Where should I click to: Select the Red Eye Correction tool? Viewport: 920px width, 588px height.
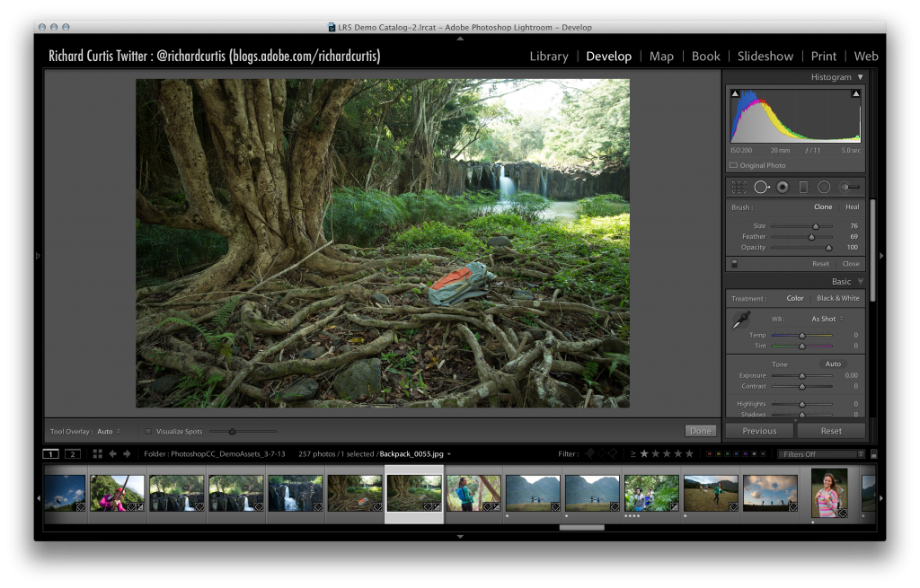(x=783, y=187)
